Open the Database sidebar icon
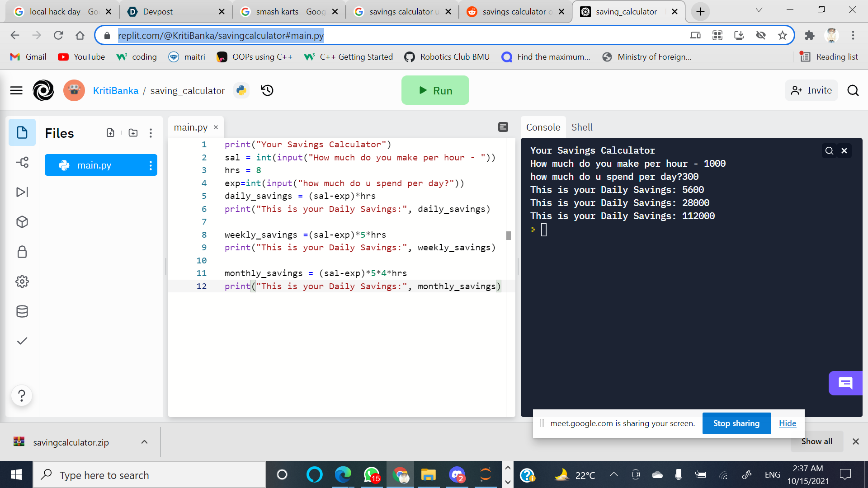868x488 pixels. point(22,311)
